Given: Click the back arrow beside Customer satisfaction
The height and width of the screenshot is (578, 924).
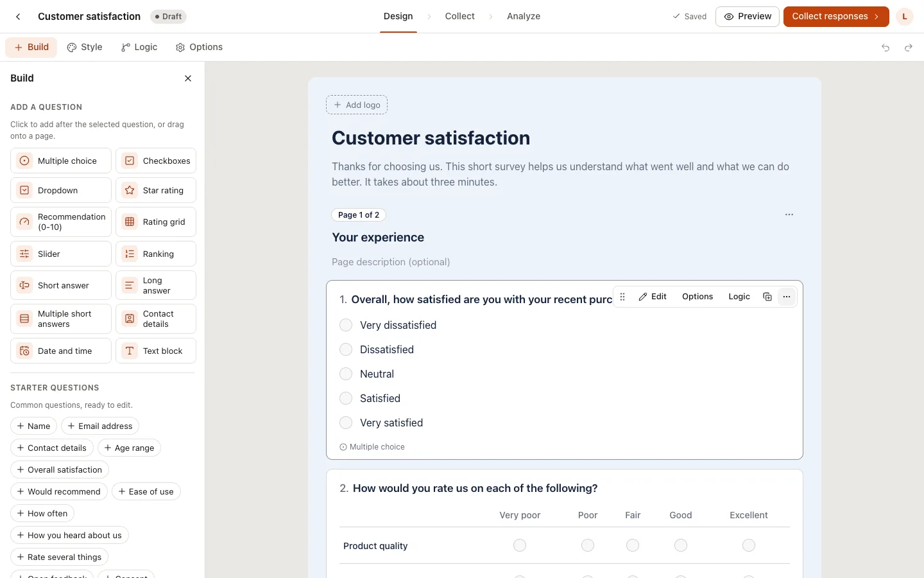Looking at the screenshot, I should pyautogui.click(x=18, y=17).
